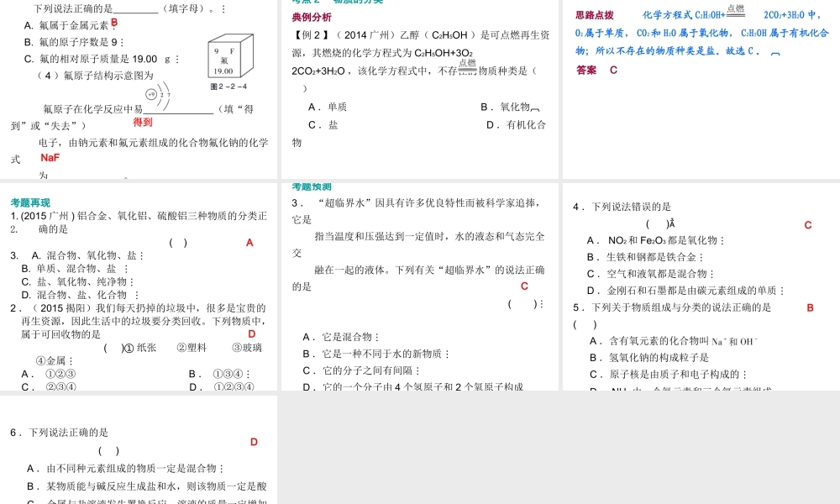The image size is (840, 504).
Task: Click the red answer 'D' beside question 6
Action: [254, 442]
